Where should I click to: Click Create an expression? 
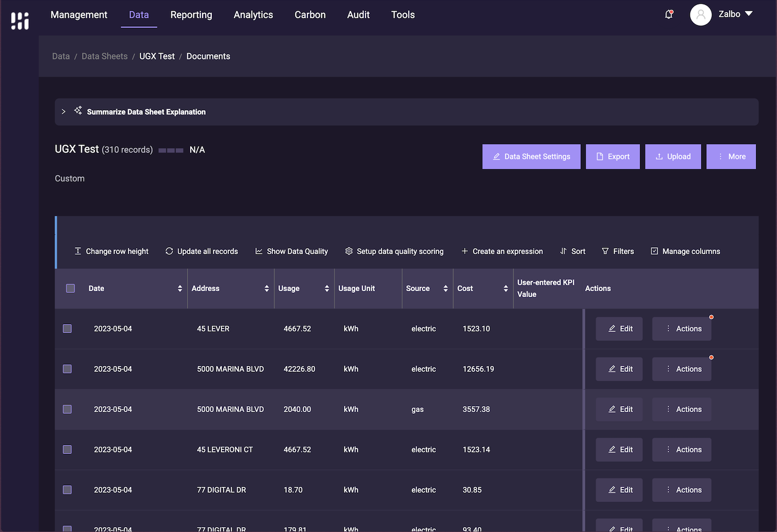click(502, 251)
